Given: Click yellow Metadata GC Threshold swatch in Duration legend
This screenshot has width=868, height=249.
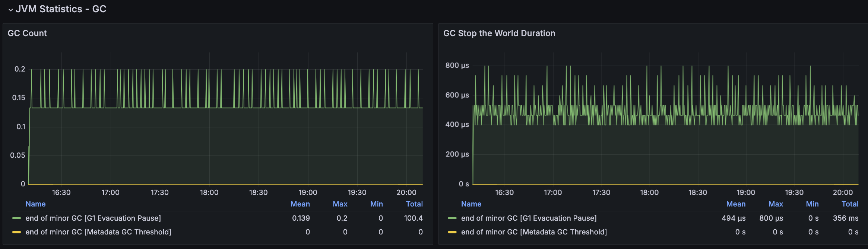Looking at the screenshot, I should point(452,232).
